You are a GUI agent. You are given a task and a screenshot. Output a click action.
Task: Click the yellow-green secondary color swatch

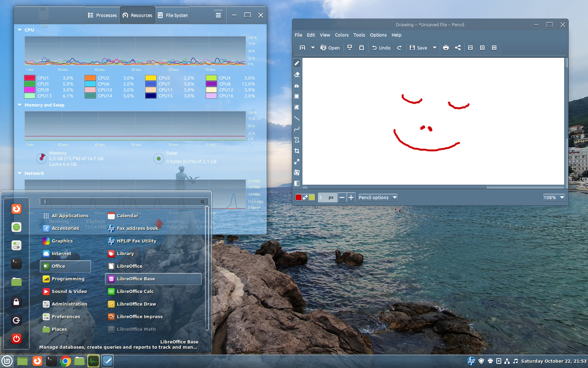click(312, 197)
